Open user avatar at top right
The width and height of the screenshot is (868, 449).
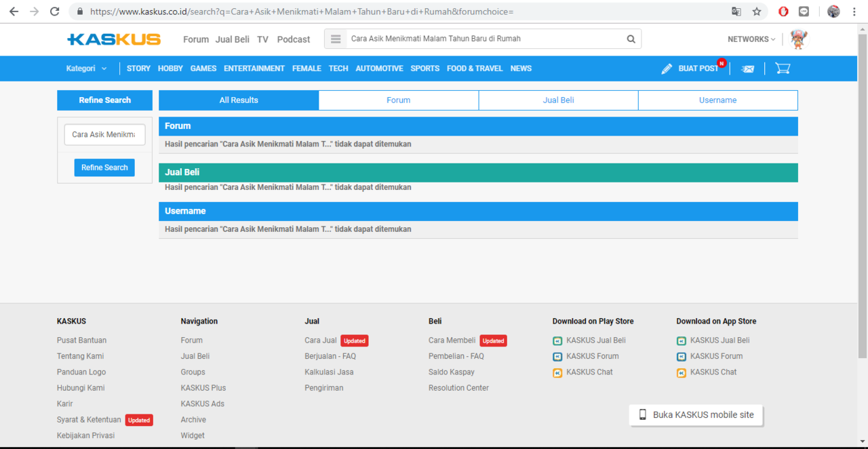click(x=799, y=39)
